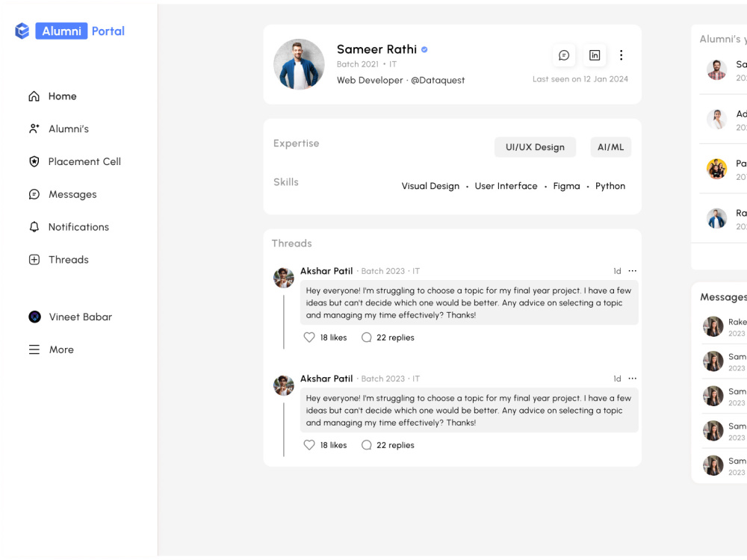
Task: Open the first thread's three-dot options
Action: (632, 271)
